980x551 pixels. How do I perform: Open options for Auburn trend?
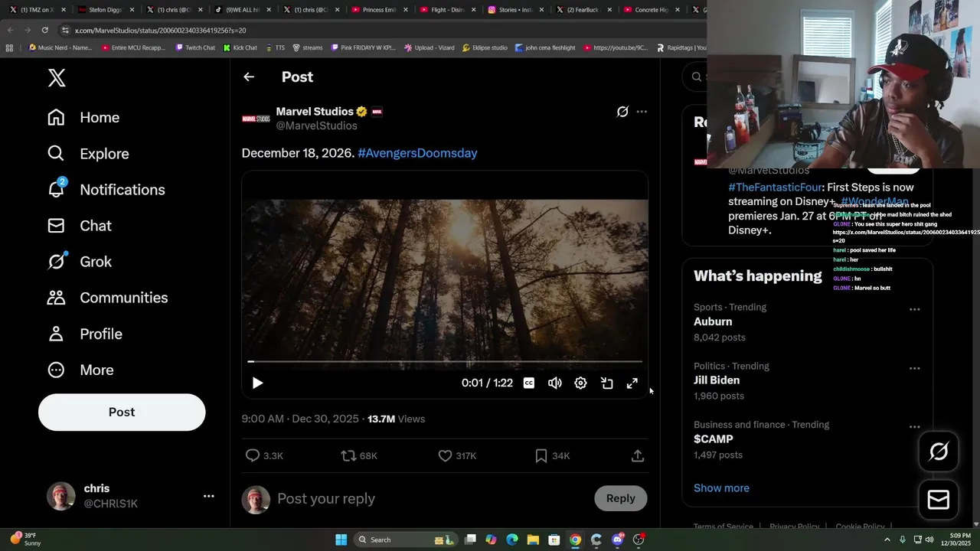pyautogui.click(x=914, y=309)
